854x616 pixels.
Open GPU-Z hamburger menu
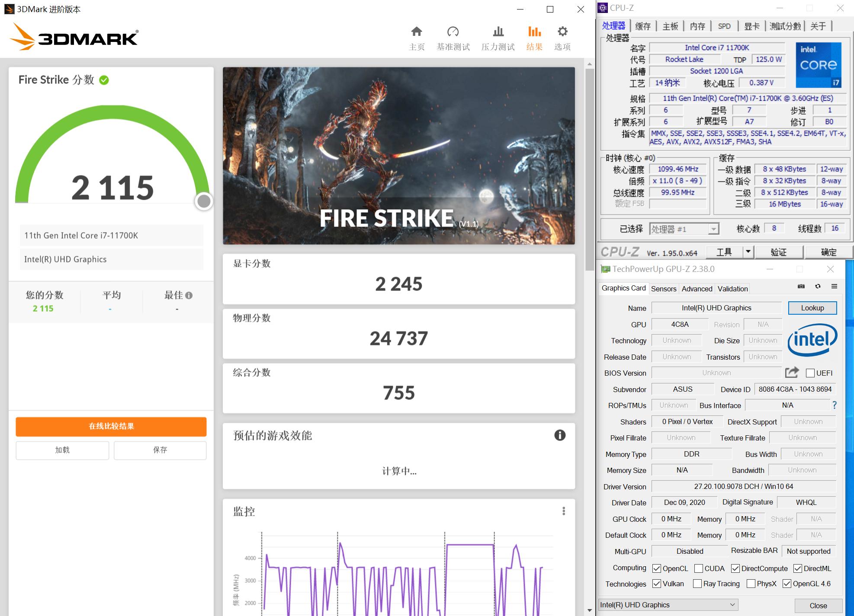835,287
